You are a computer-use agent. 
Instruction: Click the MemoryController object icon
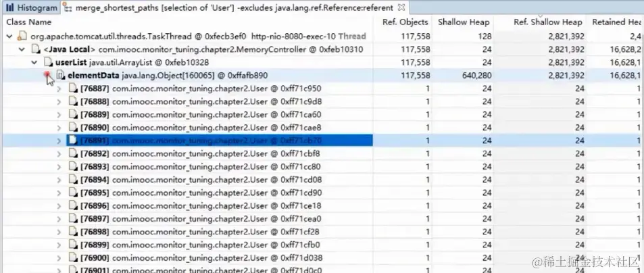pyautogui.click(x=36, y=50)
